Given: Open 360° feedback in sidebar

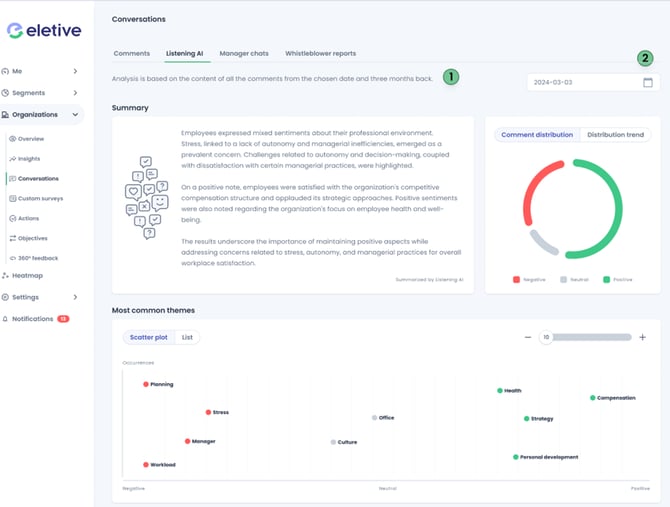Looking at the screenshot, I should click(37, 258).
